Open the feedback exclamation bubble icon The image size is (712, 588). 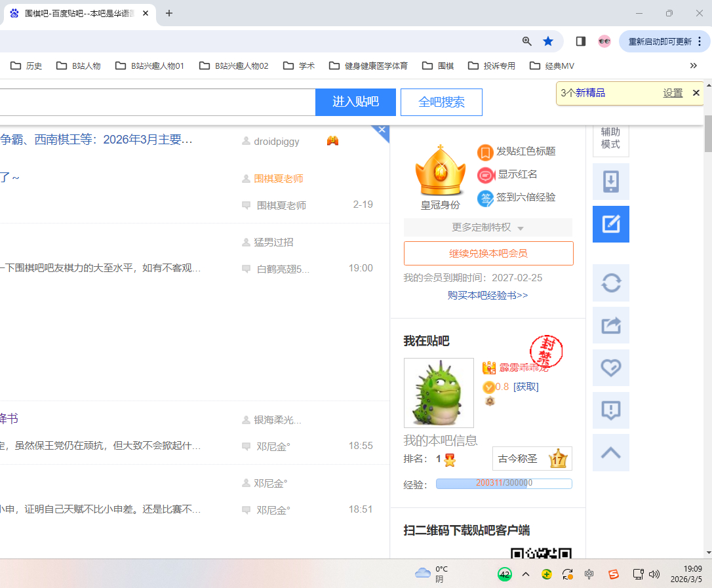[x=610, y=410]
